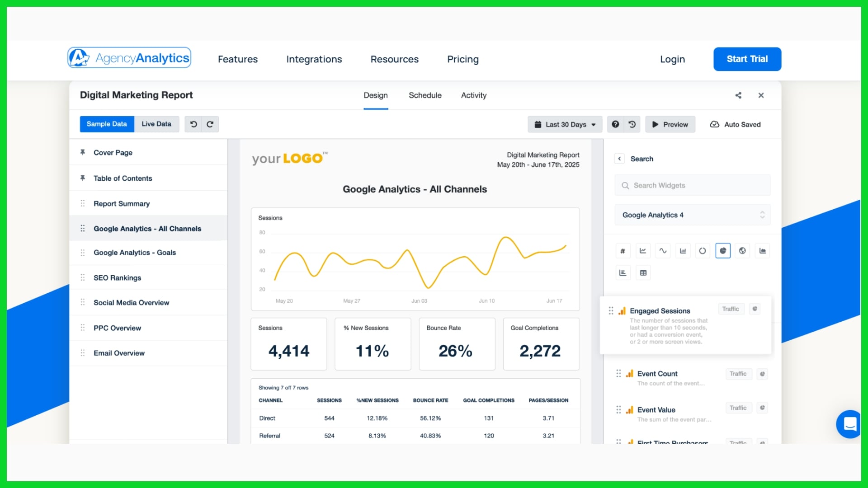Open the share report icon
868x488 pixels.
point(738,95)
